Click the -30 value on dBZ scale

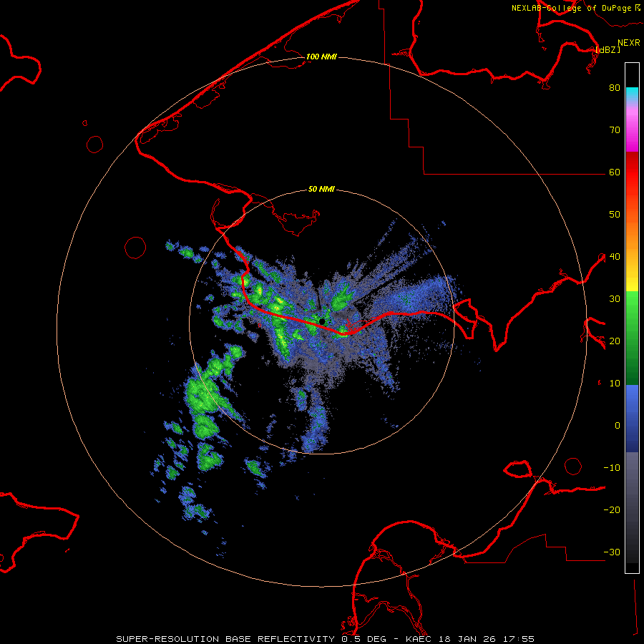612,552
